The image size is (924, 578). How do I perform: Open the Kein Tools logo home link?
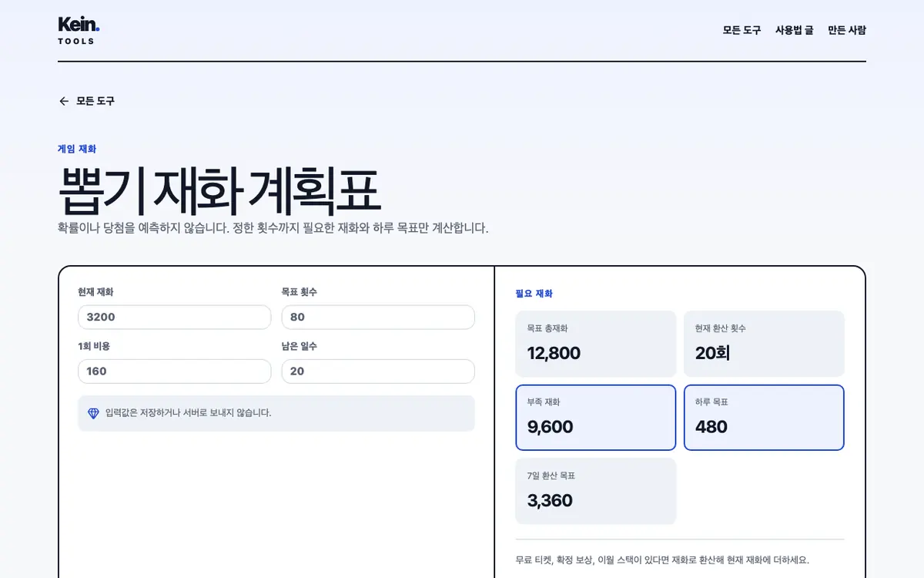pos(79,30)
